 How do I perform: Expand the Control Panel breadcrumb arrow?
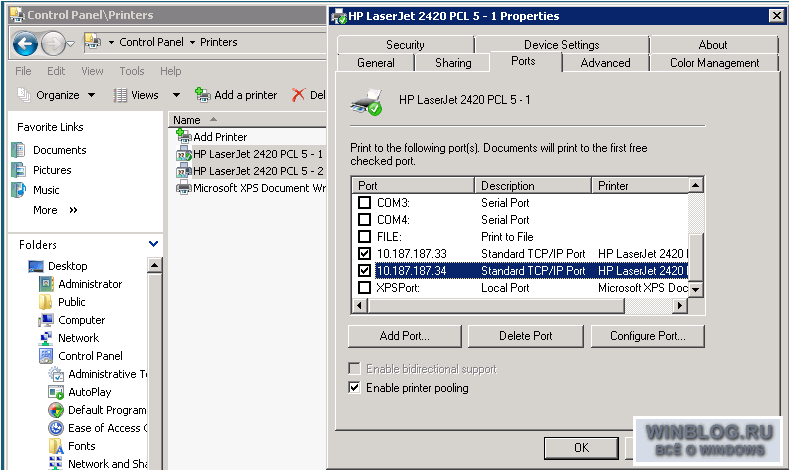tap(111, 42)
